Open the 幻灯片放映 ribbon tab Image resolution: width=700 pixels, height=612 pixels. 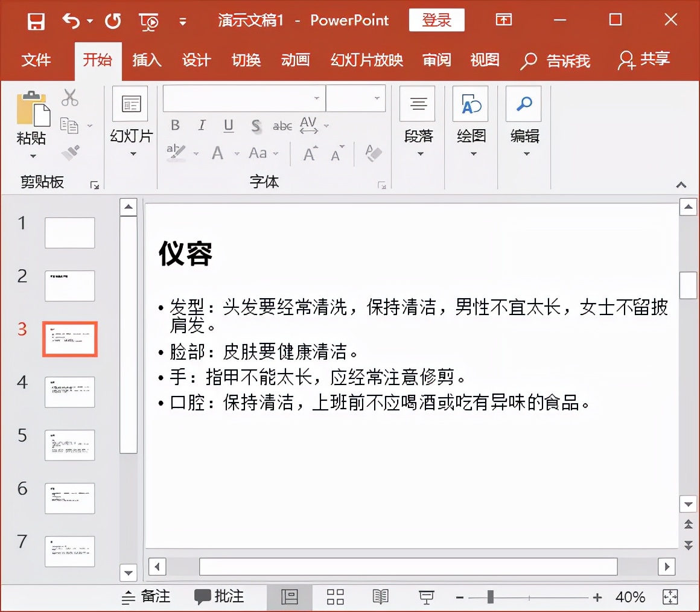pyautogui.click(x=366, y=60)
